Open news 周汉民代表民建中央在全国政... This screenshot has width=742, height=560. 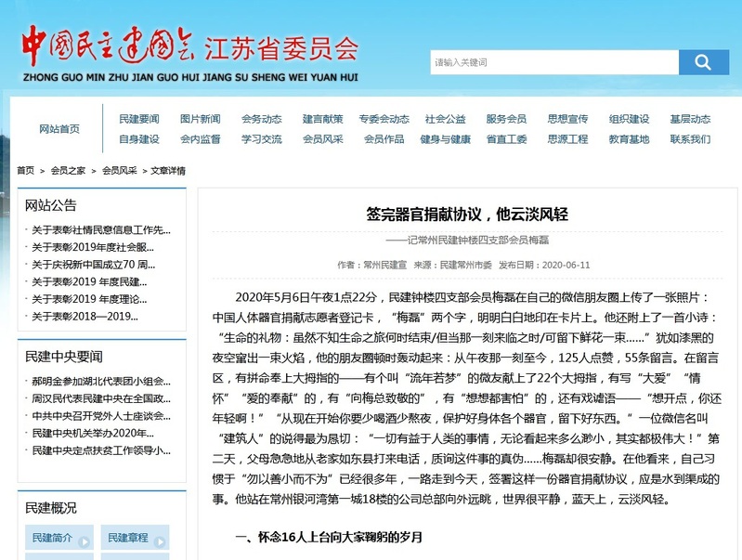(101, 398)
